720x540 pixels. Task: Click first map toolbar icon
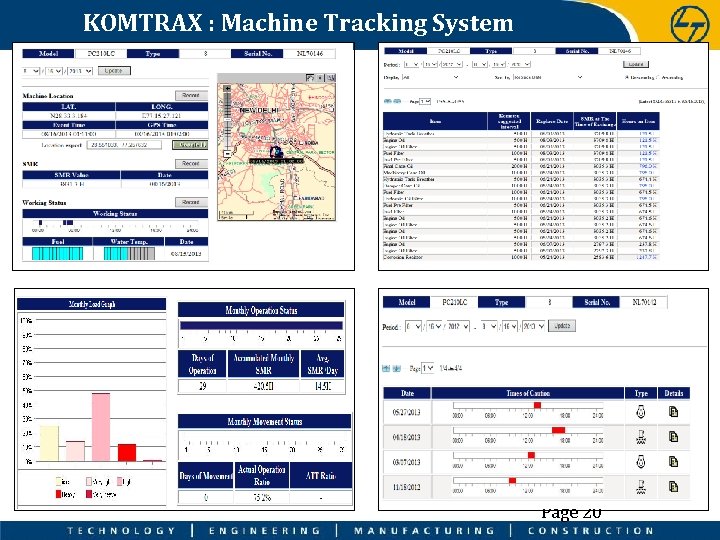point(311,78)
